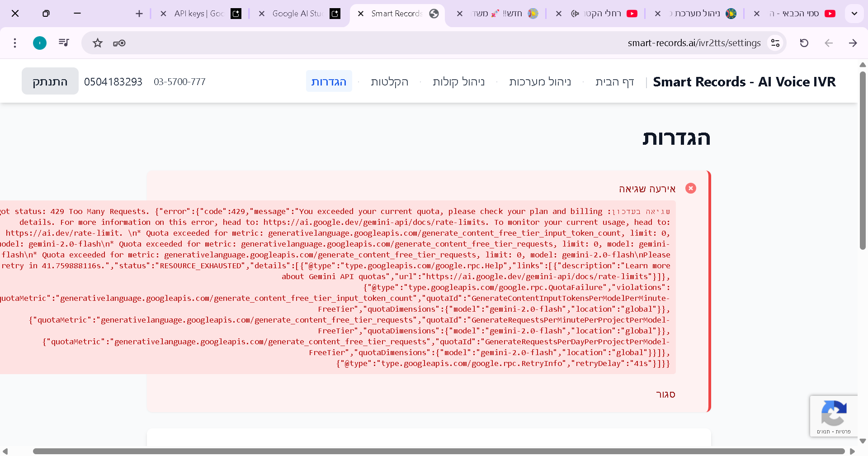Click the bookmark star icon
Image resolution: width=868 pixels, height=456 pixels.
(x=98, y=43)
